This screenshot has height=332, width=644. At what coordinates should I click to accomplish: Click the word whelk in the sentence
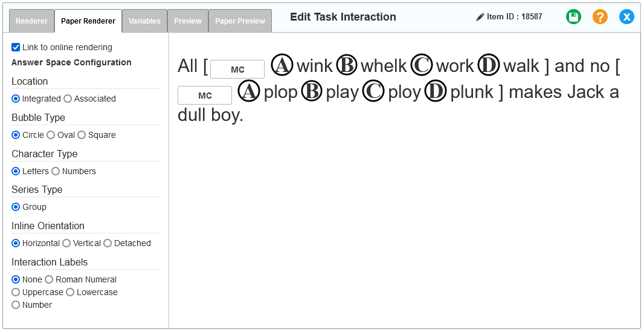tap(384, 66)
